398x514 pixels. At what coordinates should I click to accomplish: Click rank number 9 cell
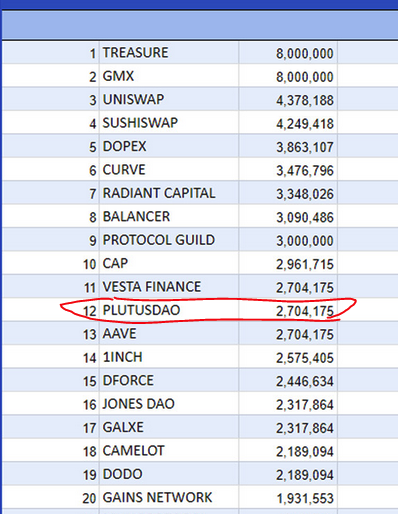(x=51, y=239)
